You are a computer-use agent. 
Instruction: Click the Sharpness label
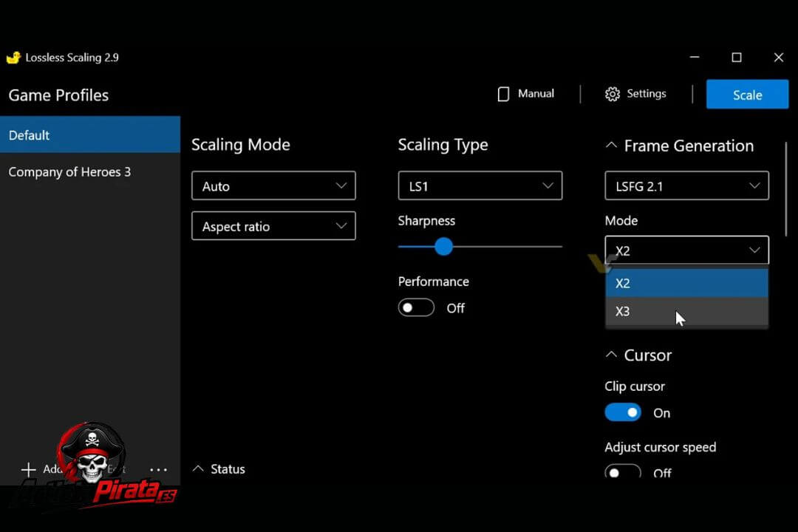426,221
